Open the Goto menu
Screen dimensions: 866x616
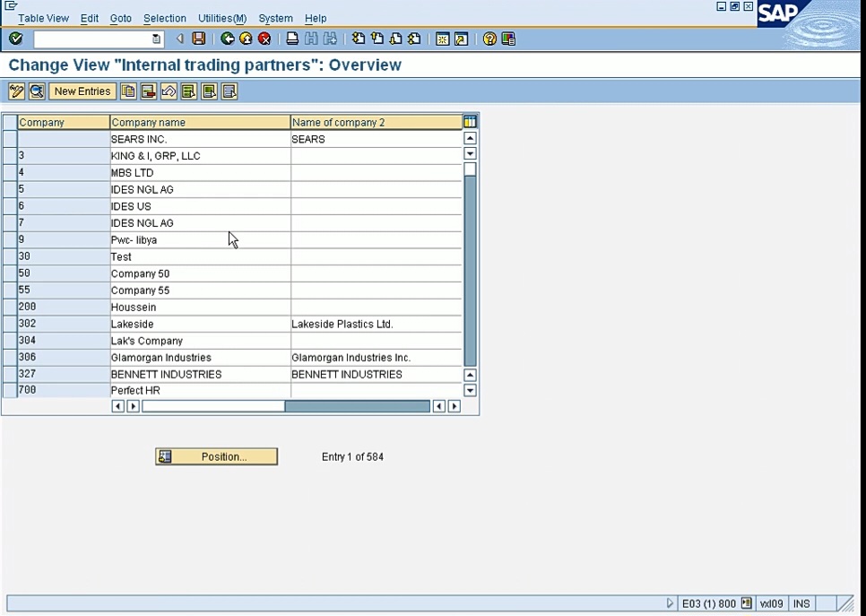[120, 18]
